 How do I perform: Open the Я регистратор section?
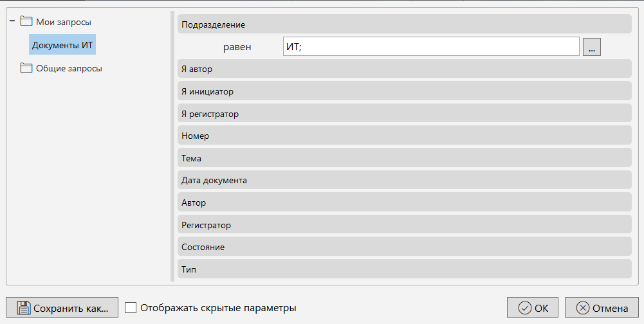(x=403, y=114)
